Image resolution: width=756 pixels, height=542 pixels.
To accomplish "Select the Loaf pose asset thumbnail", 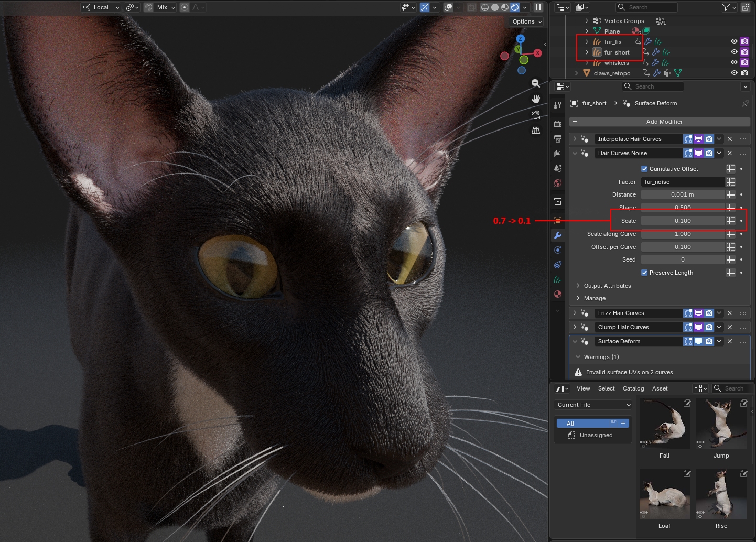I will pos(664,494).
